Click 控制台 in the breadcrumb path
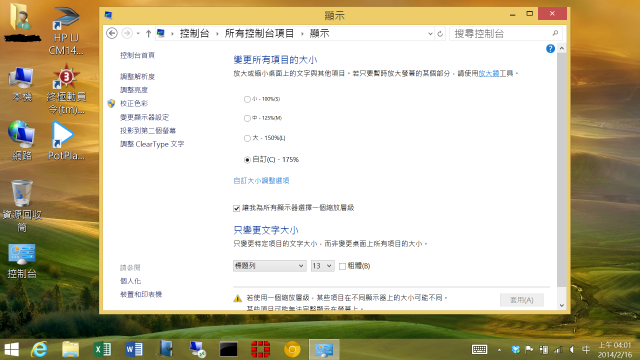 coord(194,33)
